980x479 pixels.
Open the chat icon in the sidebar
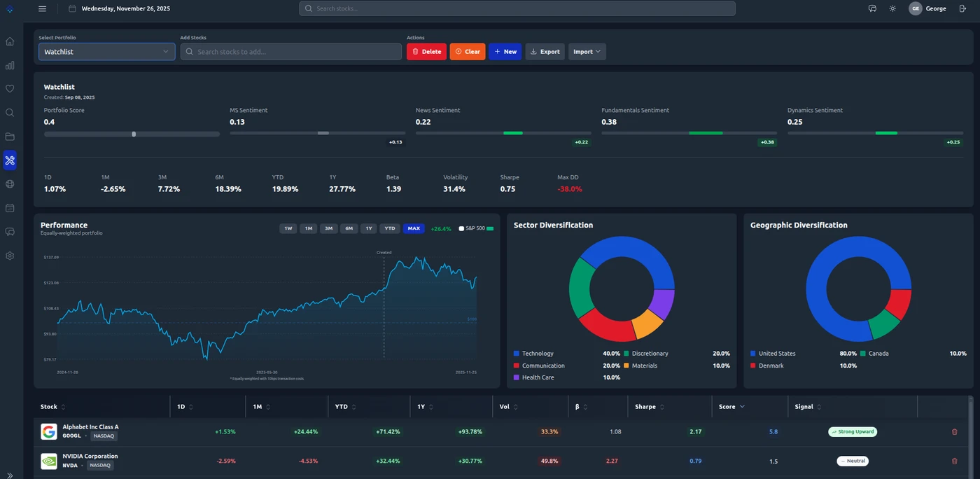tap(10, 232)
